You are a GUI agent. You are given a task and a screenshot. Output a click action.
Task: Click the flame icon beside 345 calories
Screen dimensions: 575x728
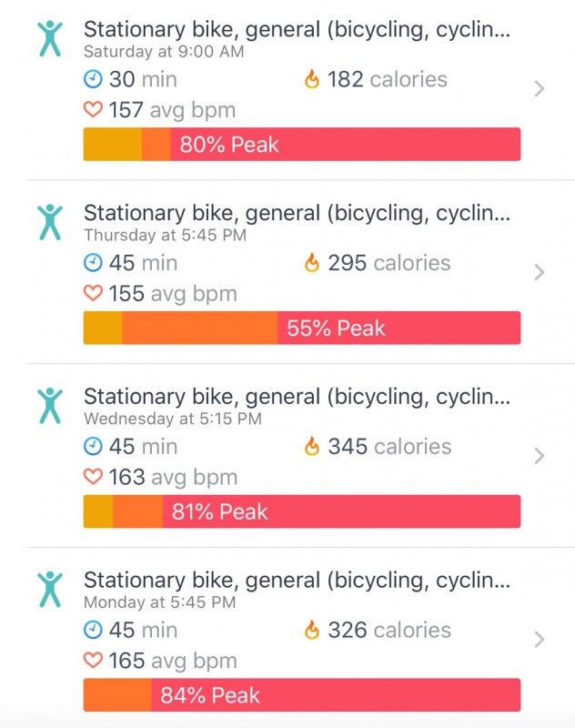point(312,447)
